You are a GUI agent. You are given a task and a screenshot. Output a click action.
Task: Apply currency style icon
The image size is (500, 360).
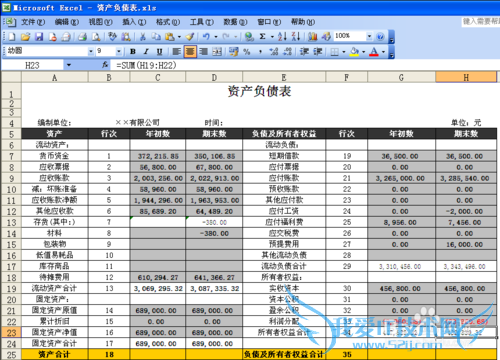(x=234, y=51)
